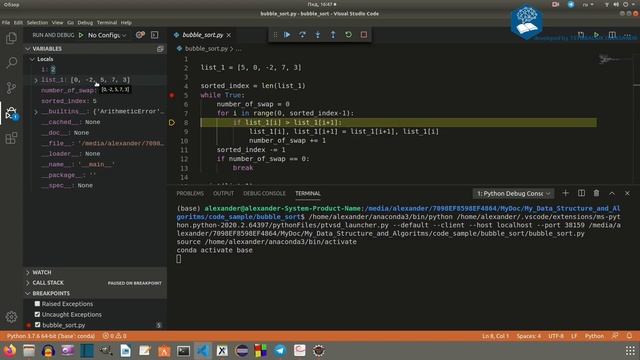Viewport: 640px width, 360px height.
Task: Close the bubble_sort.py editor tab
Action: tap(229, 35)
